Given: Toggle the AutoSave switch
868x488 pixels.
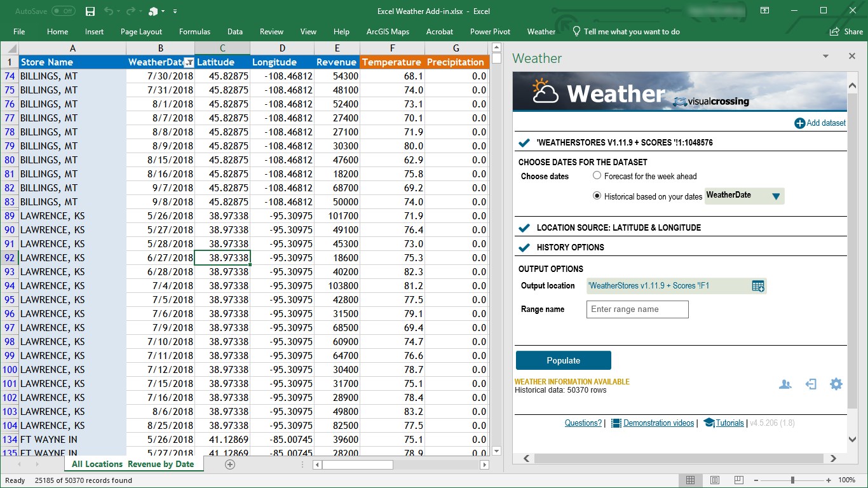Looking at the screenshot, I should (x=63, y=11).
